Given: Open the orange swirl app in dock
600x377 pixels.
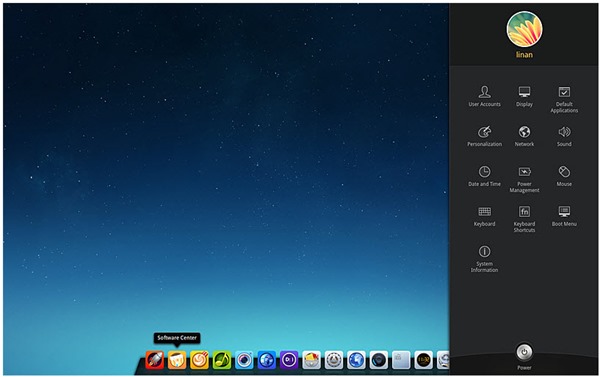Looking at the screenshot, I should click(x=199, y=360).
